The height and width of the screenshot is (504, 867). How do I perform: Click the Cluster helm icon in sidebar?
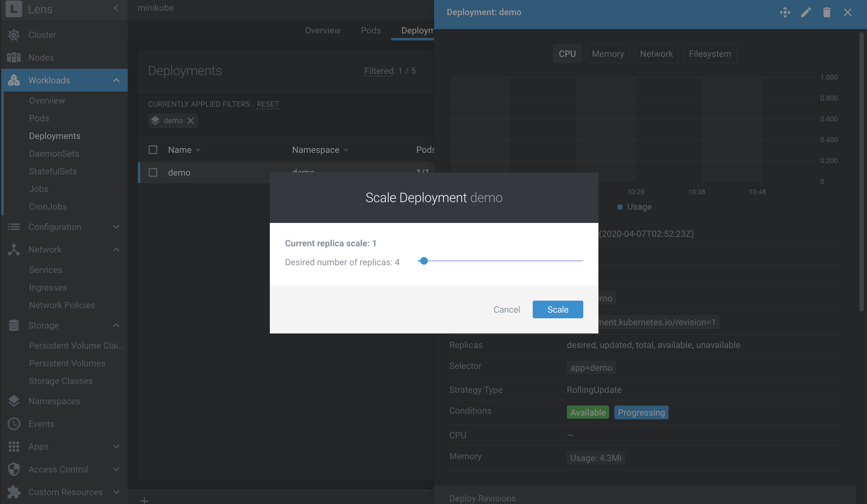[14, 35]
